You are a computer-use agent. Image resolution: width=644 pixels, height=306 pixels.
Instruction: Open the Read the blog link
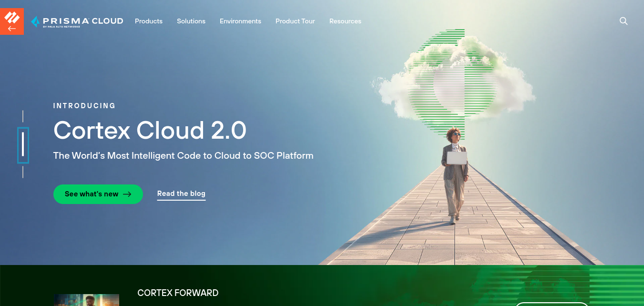tap(181, 194)
